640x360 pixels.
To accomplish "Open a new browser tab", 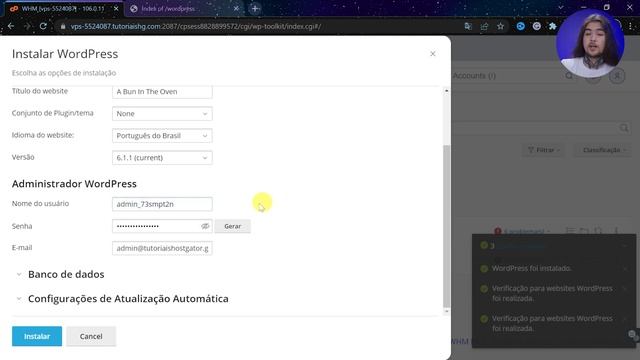I will 255,9.
